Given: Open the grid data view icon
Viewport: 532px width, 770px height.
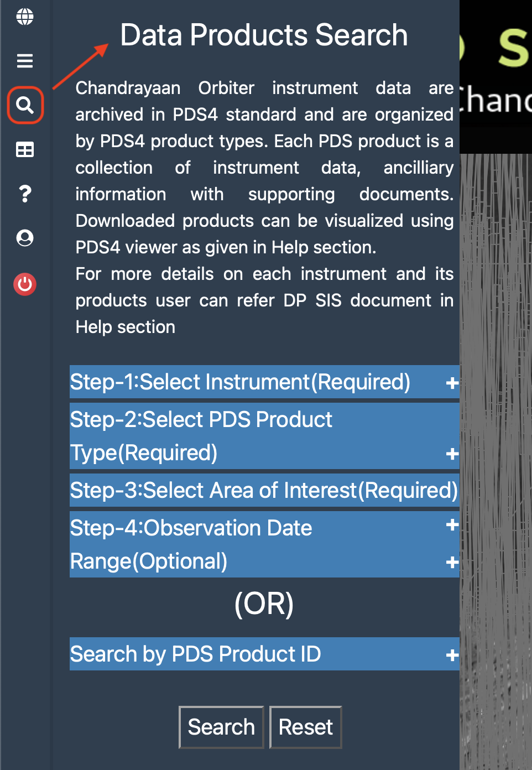Looking at the screenshot, I should tap(24, 149).
